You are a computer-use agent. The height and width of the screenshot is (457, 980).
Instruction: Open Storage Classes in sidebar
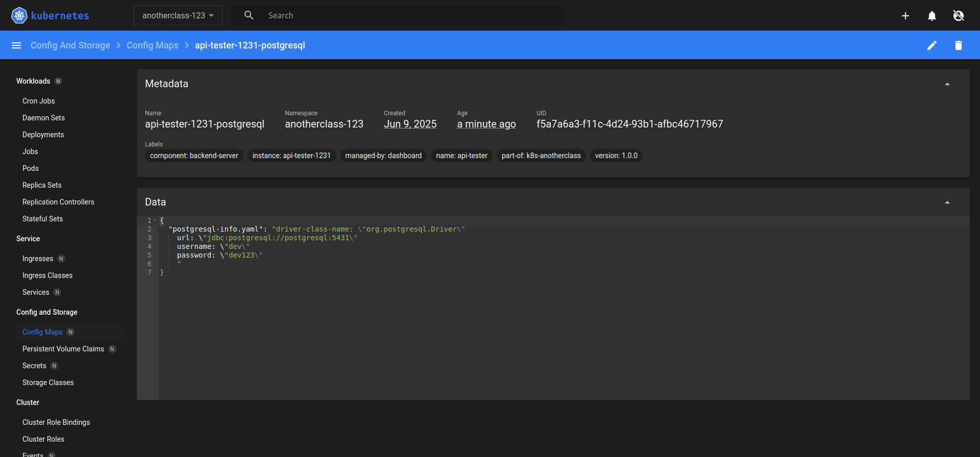(48, 383)
